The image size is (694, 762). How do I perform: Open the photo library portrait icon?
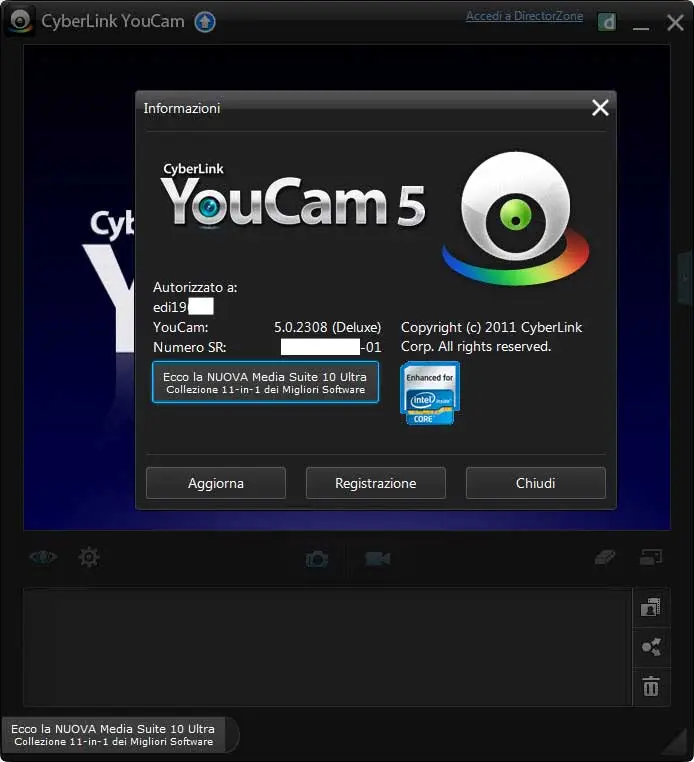coord(651,607)
